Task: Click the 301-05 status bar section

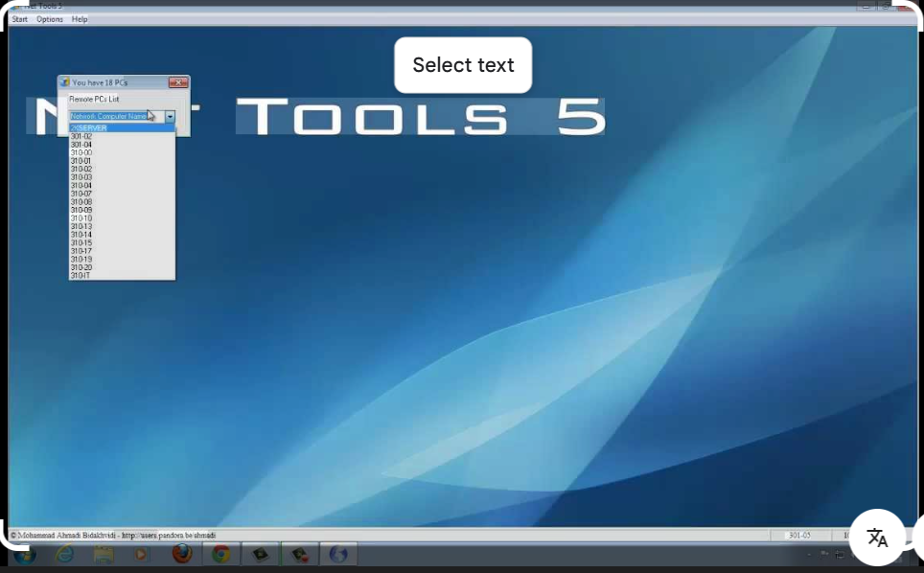Action: pos(799,536)
